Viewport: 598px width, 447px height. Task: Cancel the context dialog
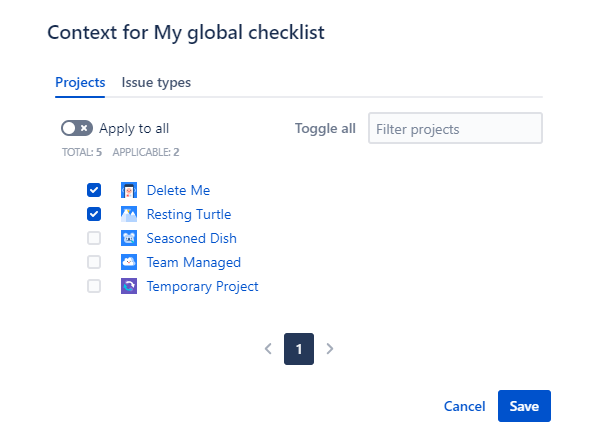465,406
